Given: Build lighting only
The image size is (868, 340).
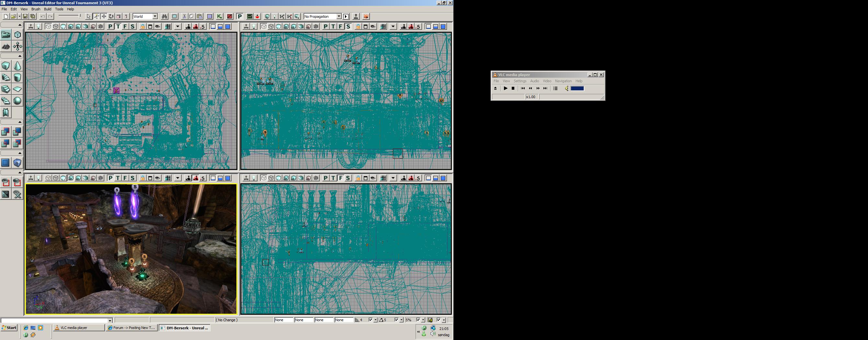Looking at the screenshot, I should pyautogui.click(x=275, y=16).
